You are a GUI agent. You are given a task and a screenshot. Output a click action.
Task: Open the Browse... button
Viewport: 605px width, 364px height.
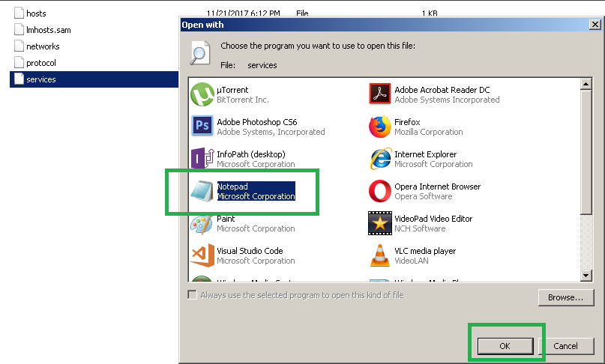point(566,297)
